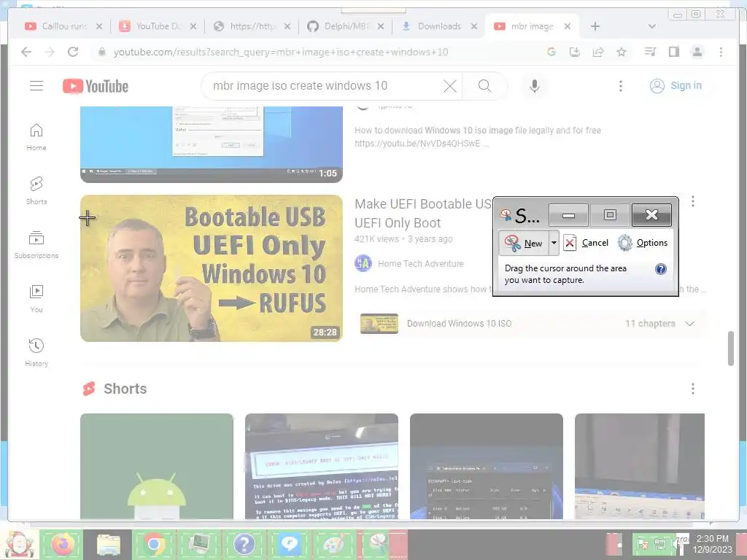Reload the current YouTube page

tap(73, 52)
